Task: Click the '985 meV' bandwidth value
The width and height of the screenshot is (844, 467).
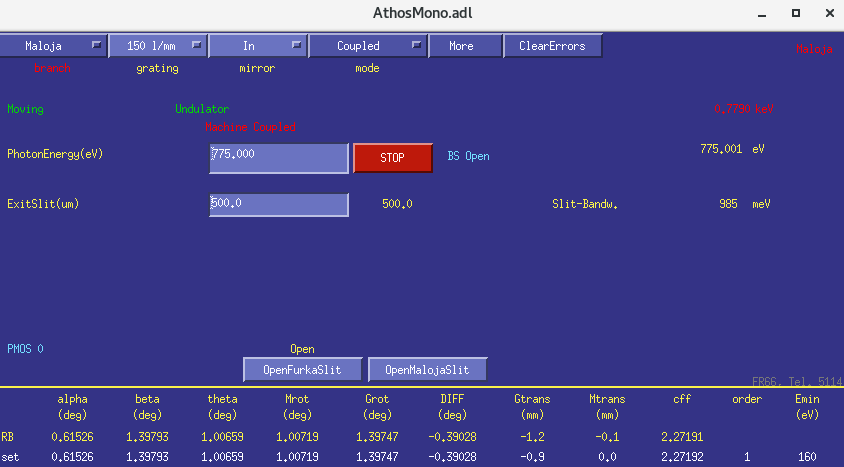Action: coord(744,204)
